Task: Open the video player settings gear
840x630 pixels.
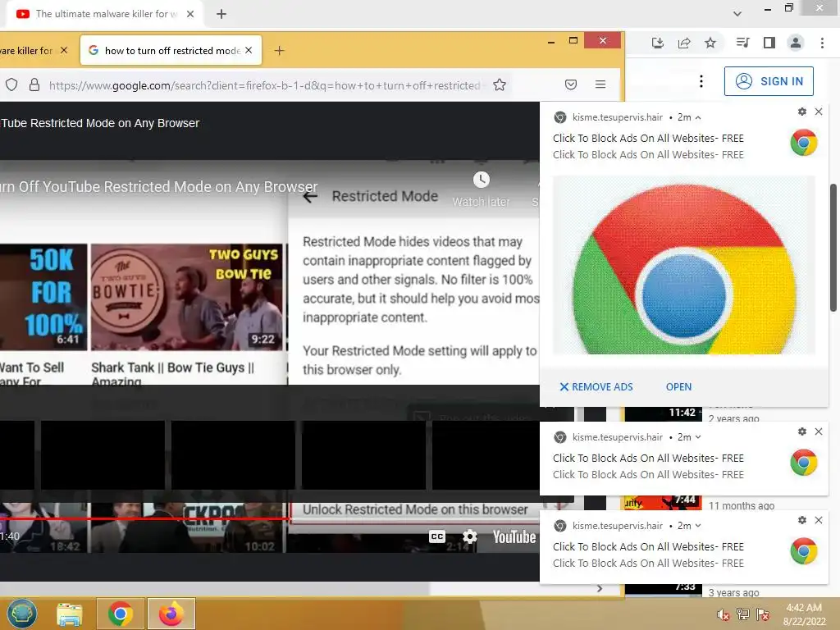Action: click(x=470, y=536)
